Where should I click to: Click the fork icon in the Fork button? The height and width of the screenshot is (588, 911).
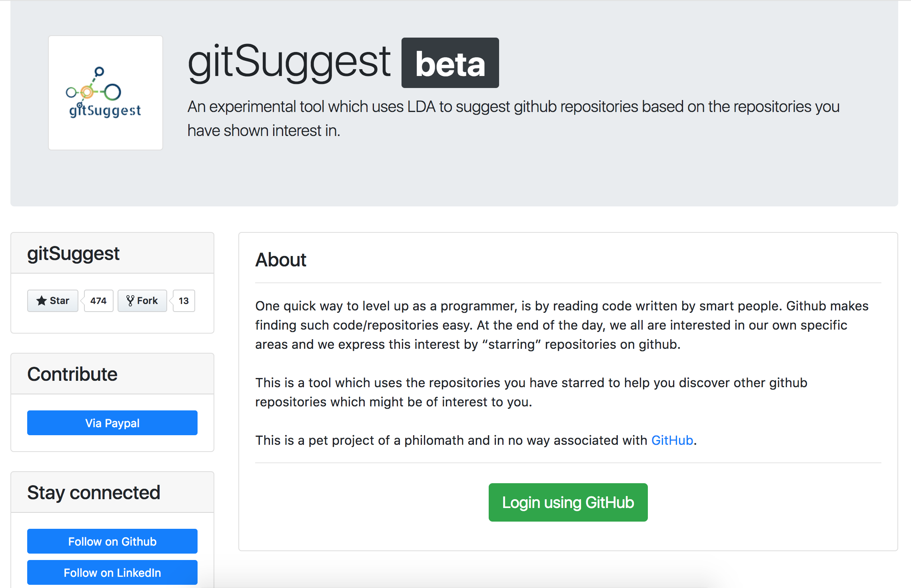[x=131, y=300]
